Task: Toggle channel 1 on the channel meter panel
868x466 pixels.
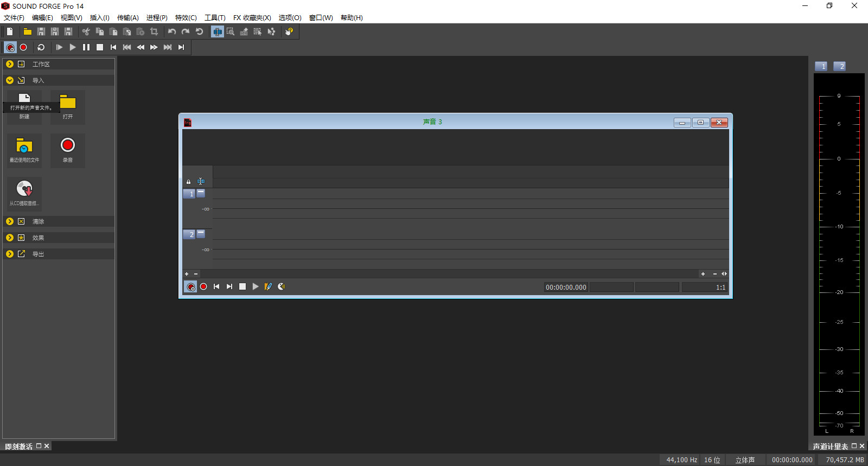Action: pos(821,66)
